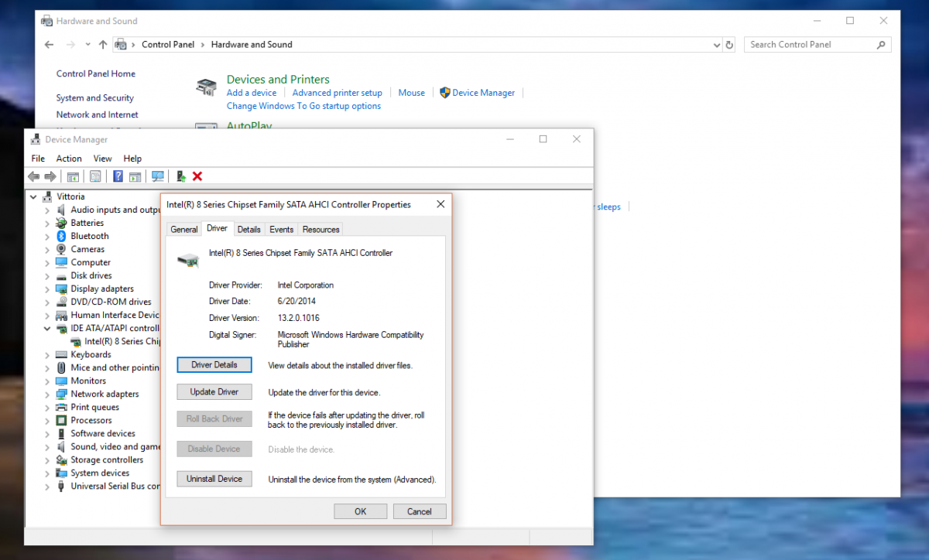Click the Processors chip icon
Screen dimensions: 929x560
(62, 420)
